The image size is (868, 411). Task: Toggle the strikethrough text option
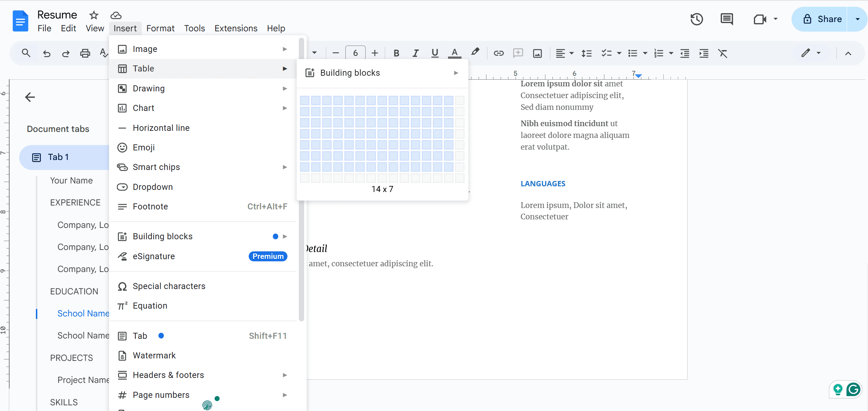pyautogui.click(x=160, y=28)
